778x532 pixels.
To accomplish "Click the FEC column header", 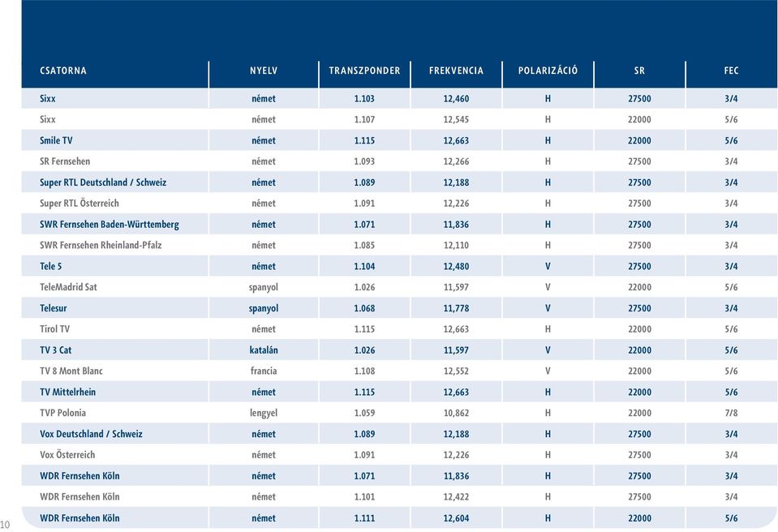I will tap(732, 71).
